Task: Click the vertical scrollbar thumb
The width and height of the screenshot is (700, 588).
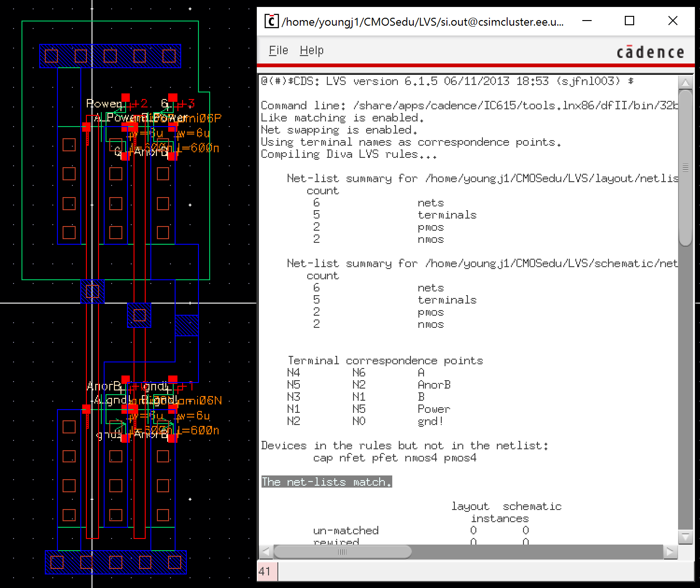Action: [x=685, y=168]
